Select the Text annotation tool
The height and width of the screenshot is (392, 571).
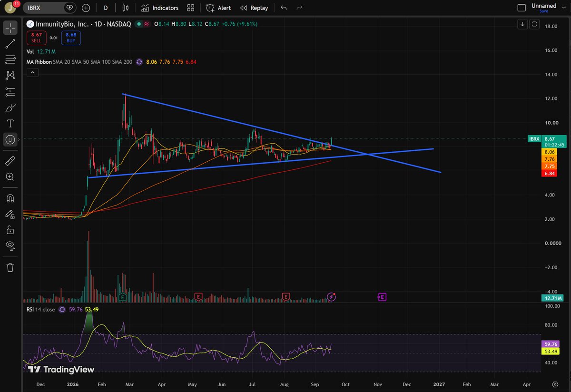click(10, 124)
